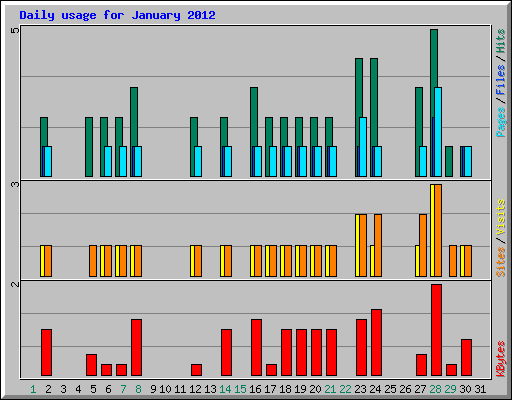Click day label "12" on the x-axis
This screenshot has width=512, height=400.
195,389
